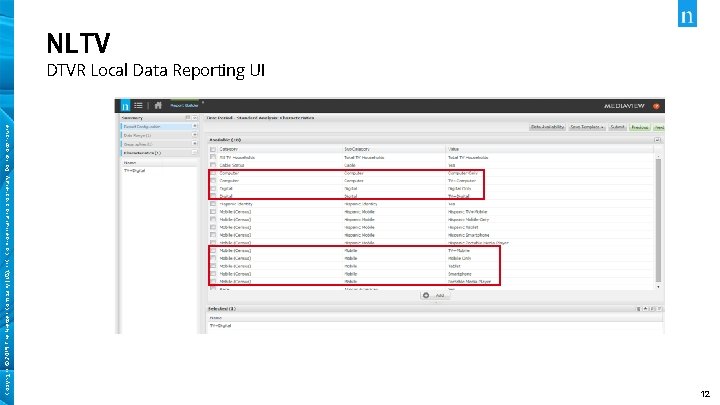Image resolution: width=720 pixels, height=405 pixels.
Task: Check the Total TV Households row checkbox
Action: (x=213, y=157)
